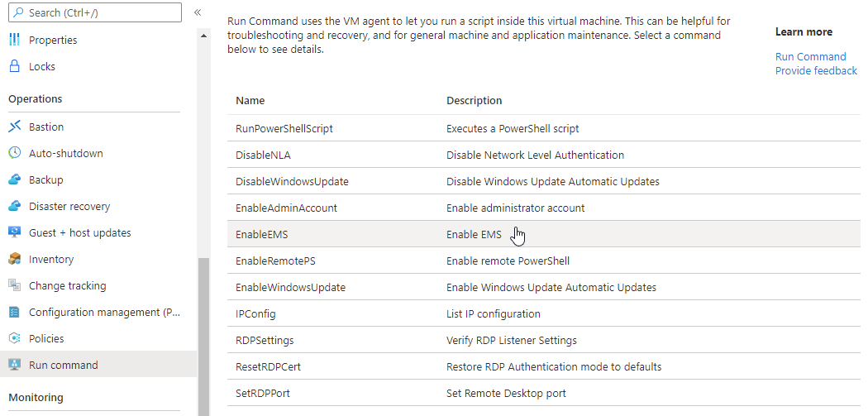Open the Run Command learn more link
Viewport: 868px width, 416px height.
click(x=810, y=56)
